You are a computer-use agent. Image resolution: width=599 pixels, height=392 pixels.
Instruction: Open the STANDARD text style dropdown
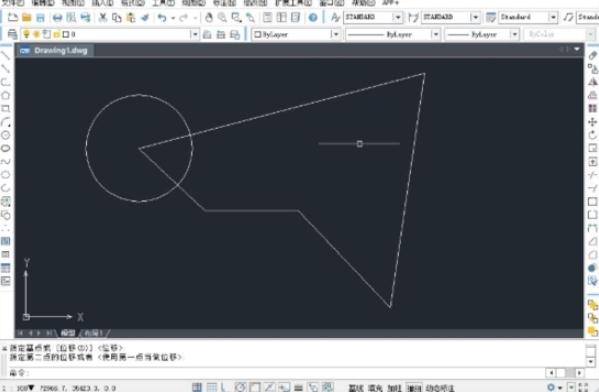[x=398, y=17]
